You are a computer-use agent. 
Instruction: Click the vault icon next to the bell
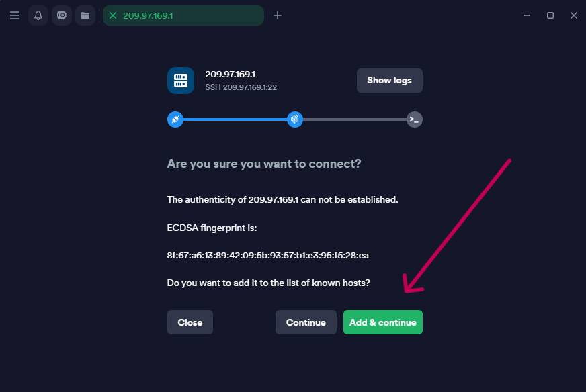click(x=62, y=15)
